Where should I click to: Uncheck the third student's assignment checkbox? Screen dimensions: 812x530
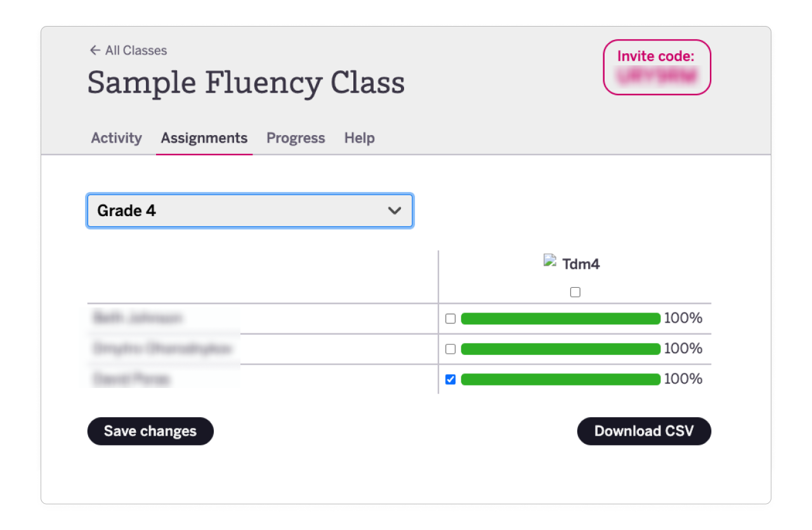pyautogui.click(x=450, y=379)
